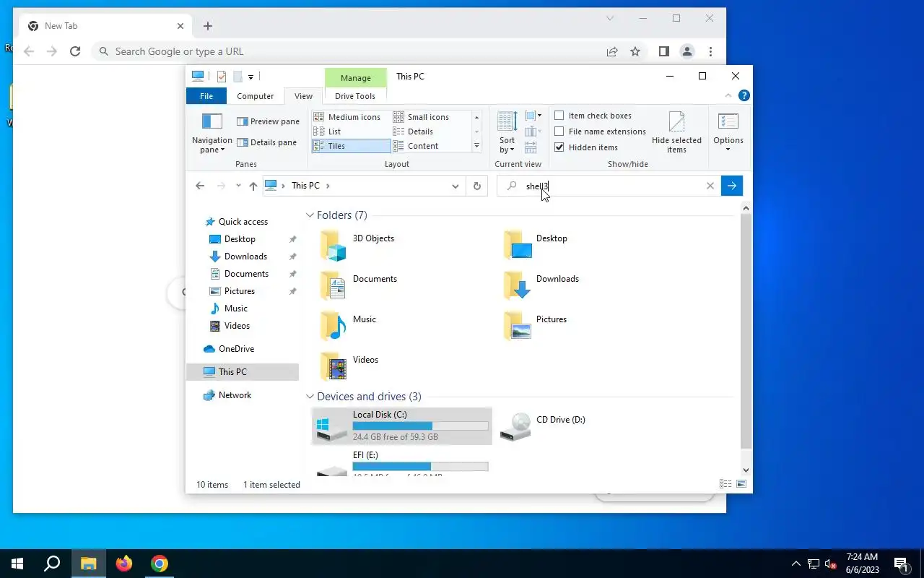This screenshot has height=578, width=924.
Task: Click the EFI (E:) usage bar
Action: pyautogui.click(x=420, y=466)
